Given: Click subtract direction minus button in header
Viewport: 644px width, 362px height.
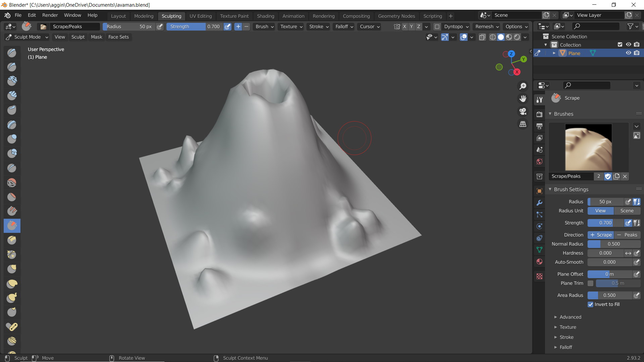Looking at the screenshot, I should point(246,27).
